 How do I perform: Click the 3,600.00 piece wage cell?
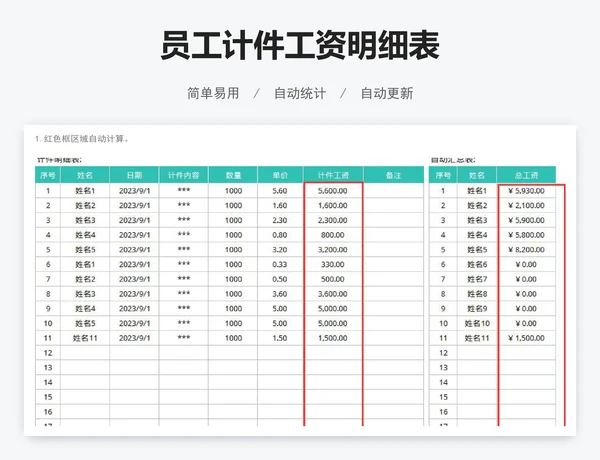point(333,294)
